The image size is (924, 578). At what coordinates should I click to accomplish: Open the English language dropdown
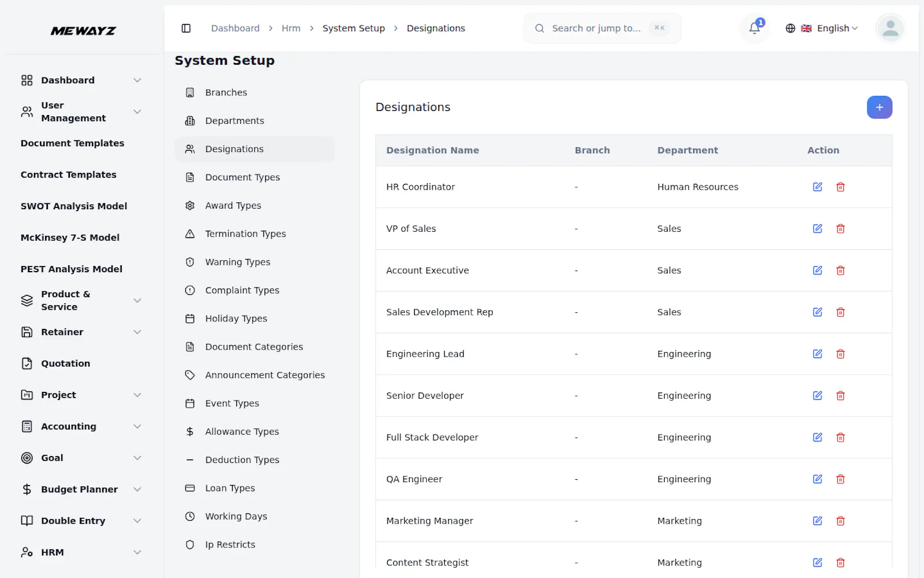click(x=822, y=28)
